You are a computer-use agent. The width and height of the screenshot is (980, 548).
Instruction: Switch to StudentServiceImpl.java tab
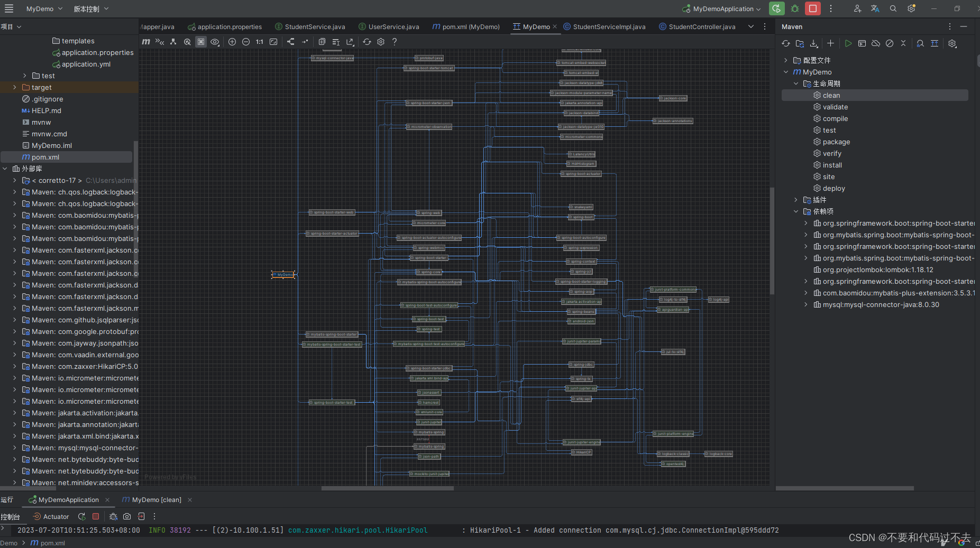(x=605, y=27)
